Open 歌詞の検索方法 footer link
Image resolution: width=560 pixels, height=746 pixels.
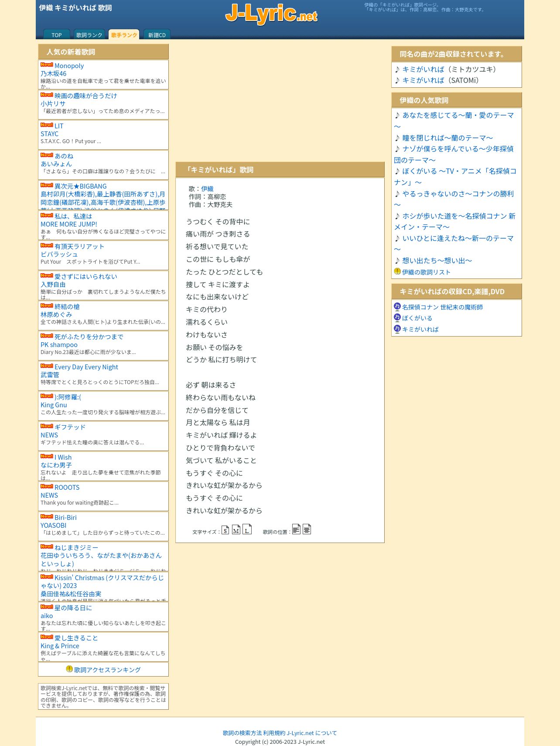pos(242,733)
